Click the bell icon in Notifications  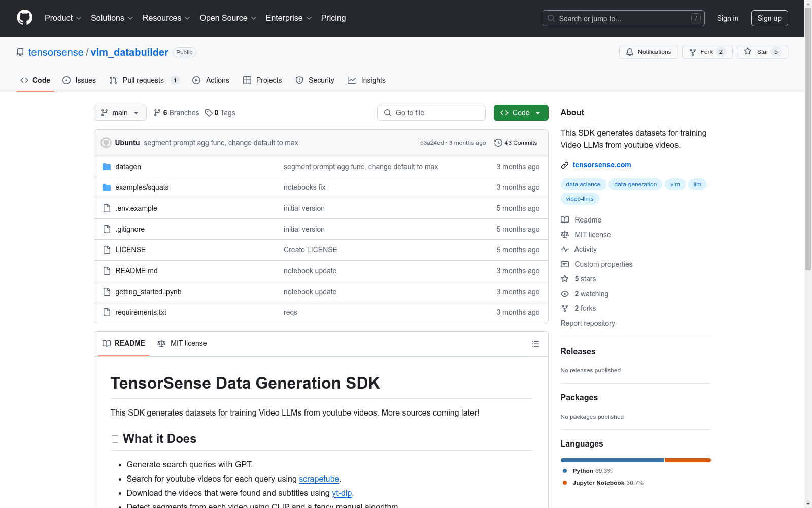pyautogui.click(x=630, y=52)
